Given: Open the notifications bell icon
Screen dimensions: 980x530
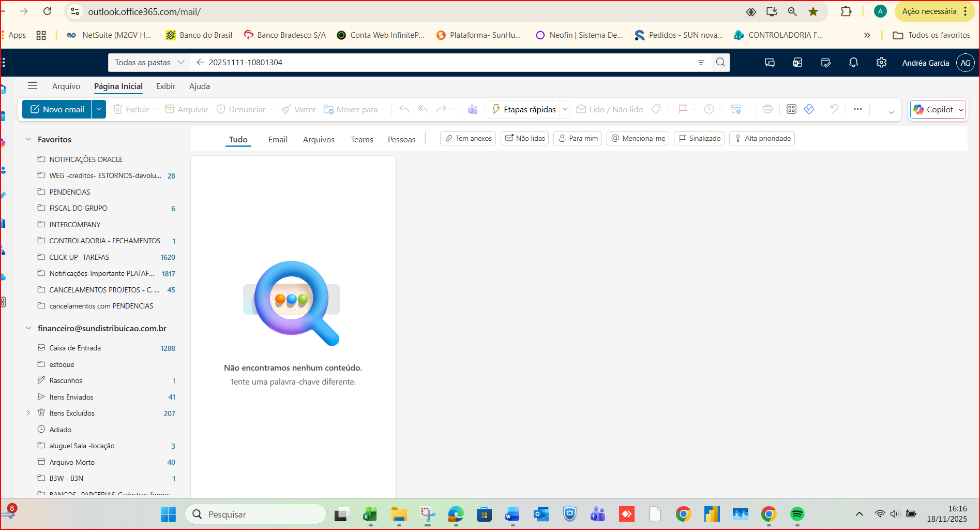Looking at the screenshot, I should (853, 63).
